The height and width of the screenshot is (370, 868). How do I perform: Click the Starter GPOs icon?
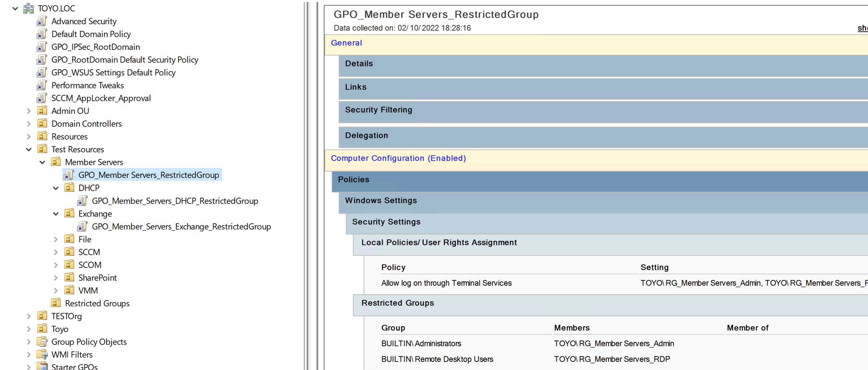coord(43,367)
